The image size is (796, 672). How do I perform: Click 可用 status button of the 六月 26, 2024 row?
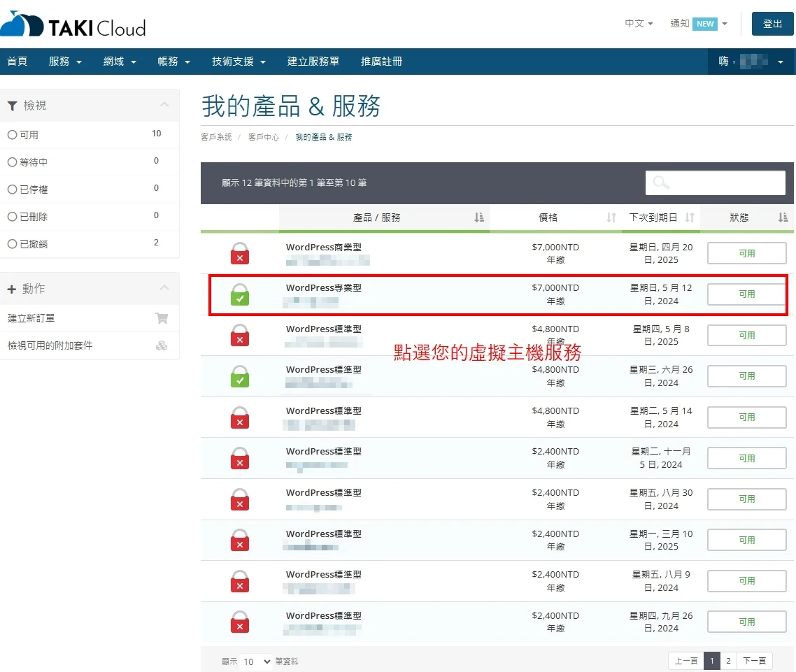click(x=747, y=376)
